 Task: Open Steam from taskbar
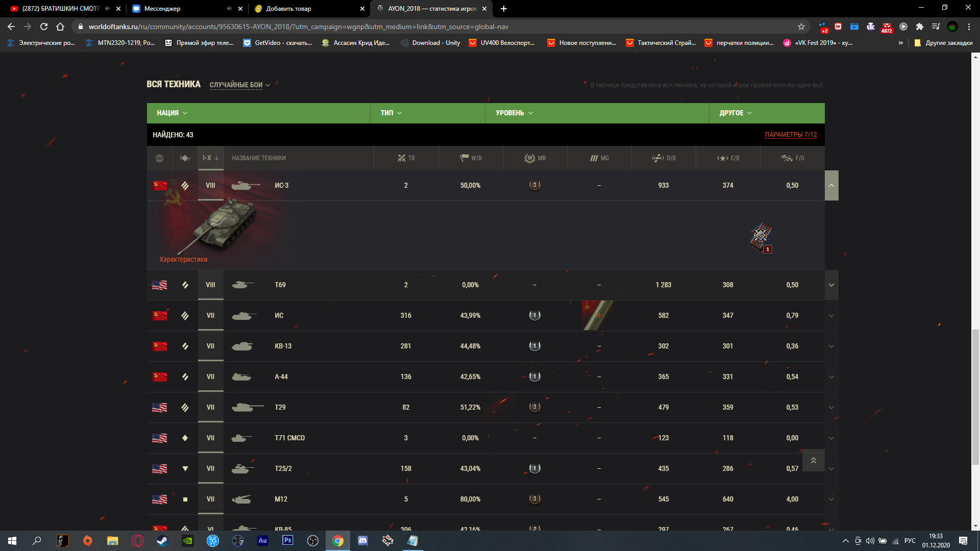[162, 541]
